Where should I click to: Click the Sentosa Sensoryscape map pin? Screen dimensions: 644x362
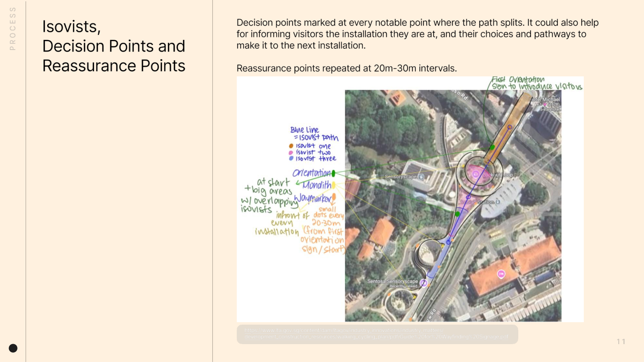click(424, 283)
